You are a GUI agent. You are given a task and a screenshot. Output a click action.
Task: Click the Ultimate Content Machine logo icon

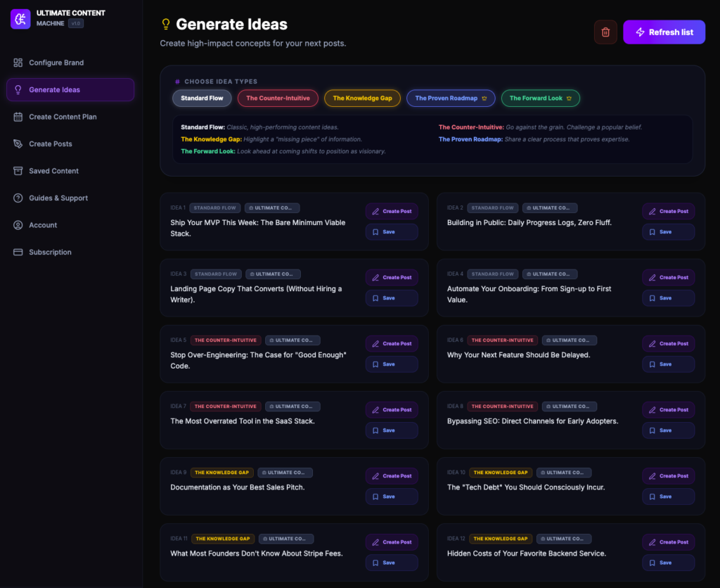(20, 18)
